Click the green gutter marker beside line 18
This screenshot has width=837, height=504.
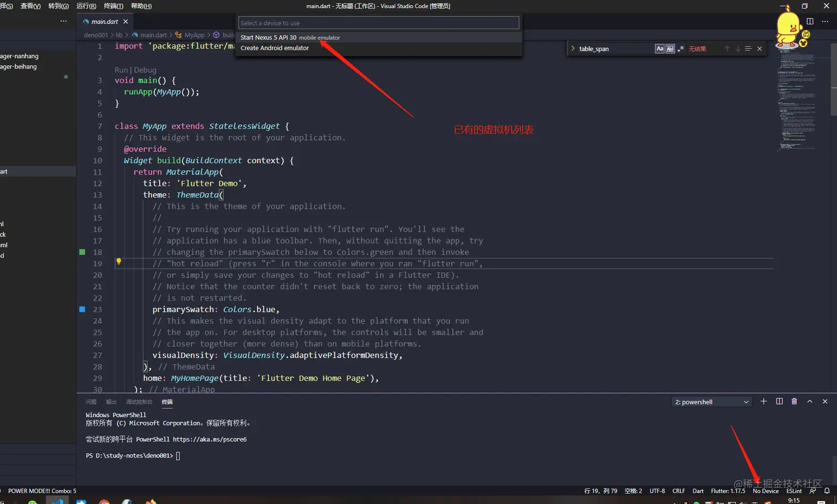click(82, 252)
